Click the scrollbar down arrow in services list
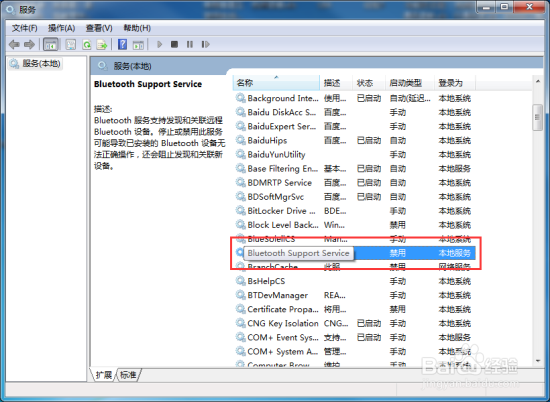550x402 pixels. click(538, 361)
